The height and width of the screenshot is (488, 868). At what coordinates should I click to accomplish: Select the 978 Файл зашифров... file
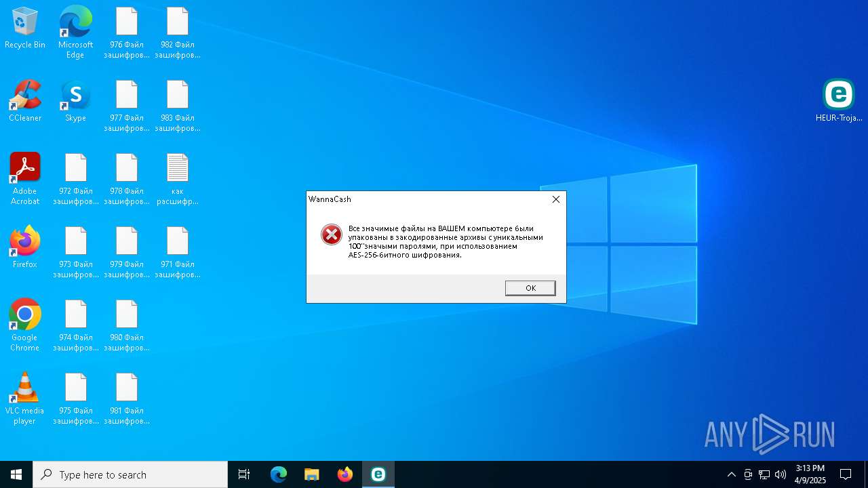coord(127,179)
